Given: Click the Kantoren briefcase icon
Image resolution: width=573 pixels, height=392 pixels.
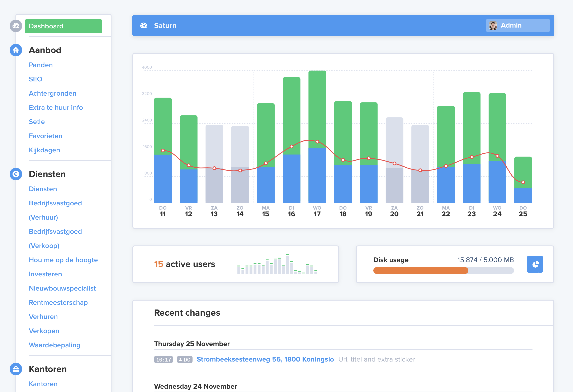Looking at the screenshot, I should point(16,369).
